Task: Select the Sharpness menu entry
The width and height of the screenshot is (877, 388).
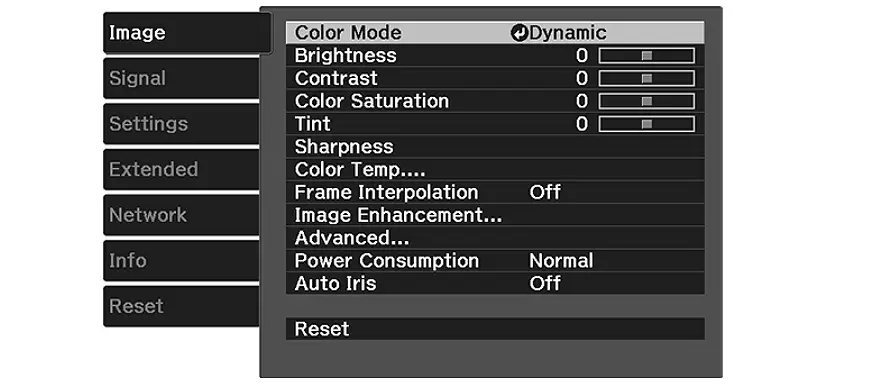Action: pyautogui.click(x=495, y=147)
